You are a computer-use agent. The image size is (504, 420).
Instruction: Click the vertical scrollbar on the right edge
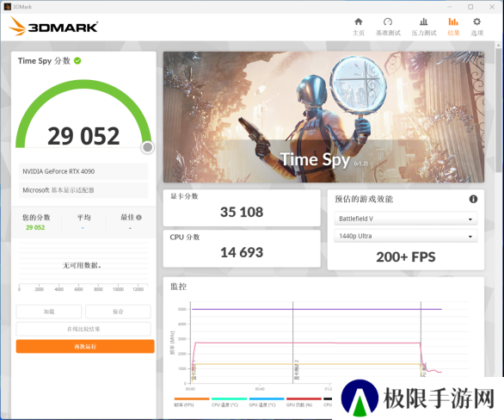(x=499, y=109)
